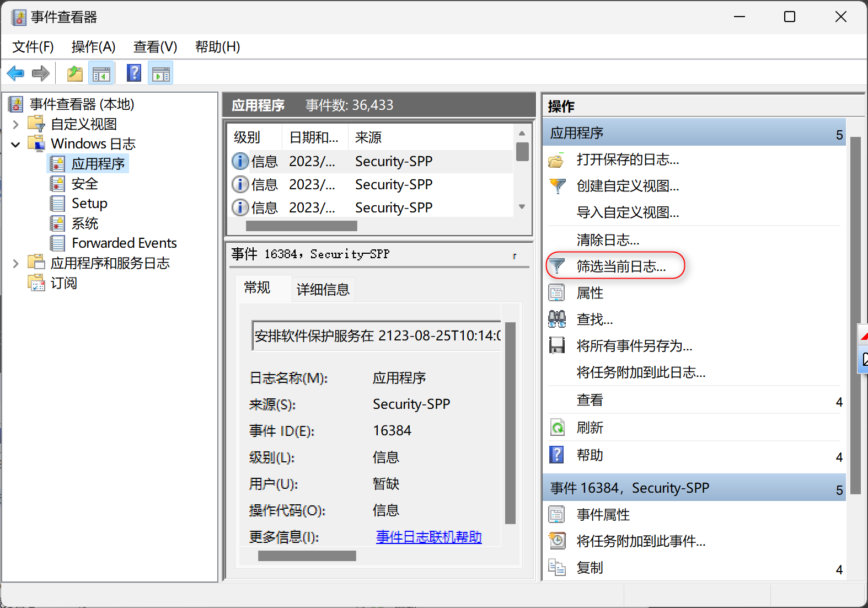Select the third Security-SPP event row
868x608 pixels.
[x=372, y=207]
